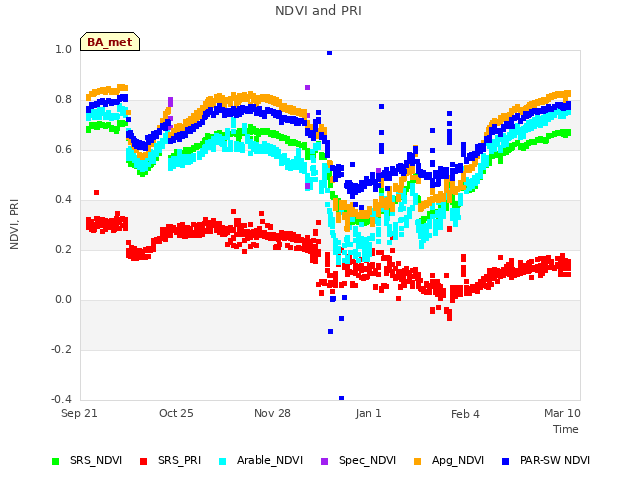
Task: Click the blue outlier point at 1.0
Action: point(329,53)
